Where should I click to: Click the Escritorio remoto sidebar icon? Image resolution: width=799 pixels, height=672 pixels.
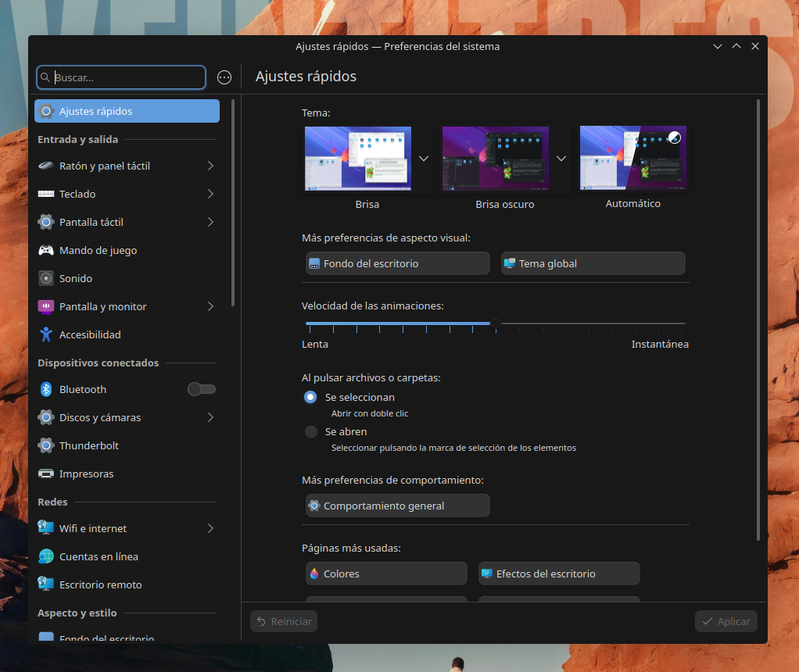click(48, 584)
